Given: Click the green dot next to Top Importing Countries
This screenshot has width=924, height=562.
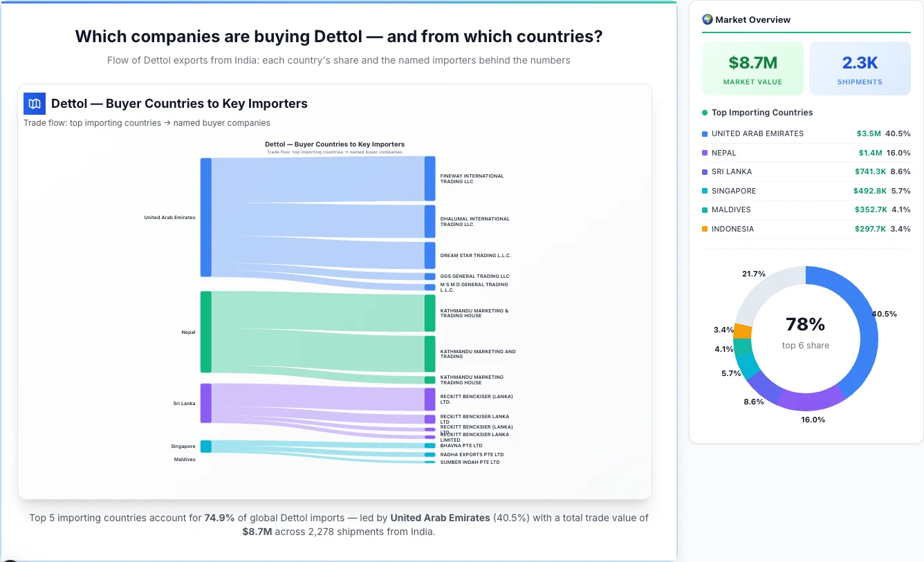Looking at the screenshot, I should pyautogui.click(x=704, y=113).
